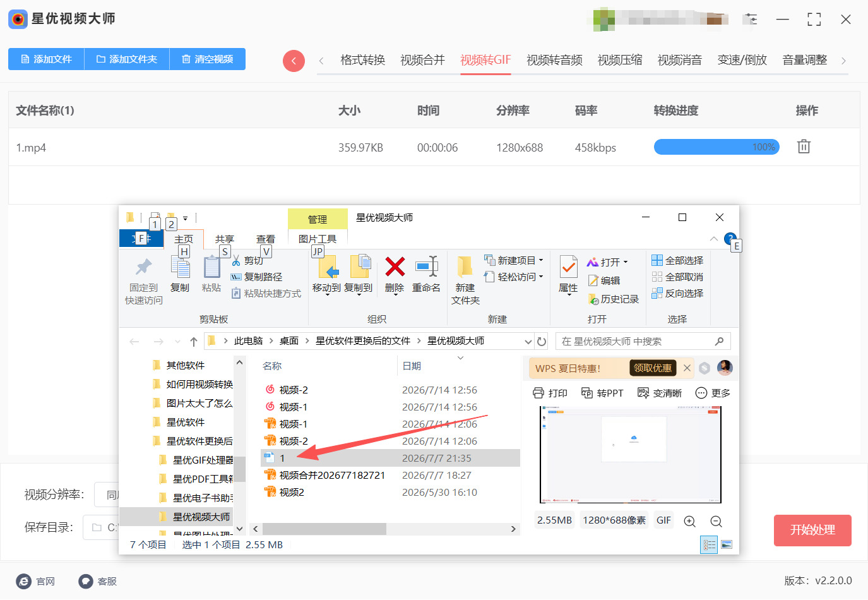Click the 开始处理 button

tap(812, 530)
